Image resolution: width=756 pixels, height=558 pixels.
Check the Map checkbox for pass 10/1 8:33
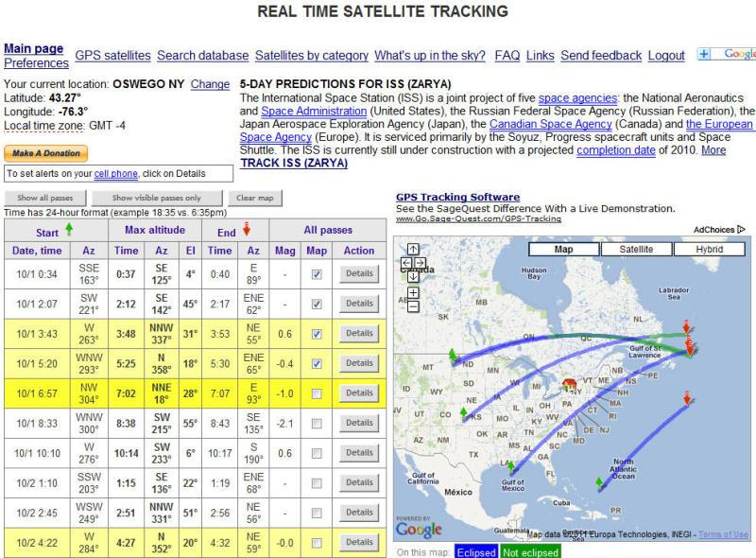tap(317, 424)
